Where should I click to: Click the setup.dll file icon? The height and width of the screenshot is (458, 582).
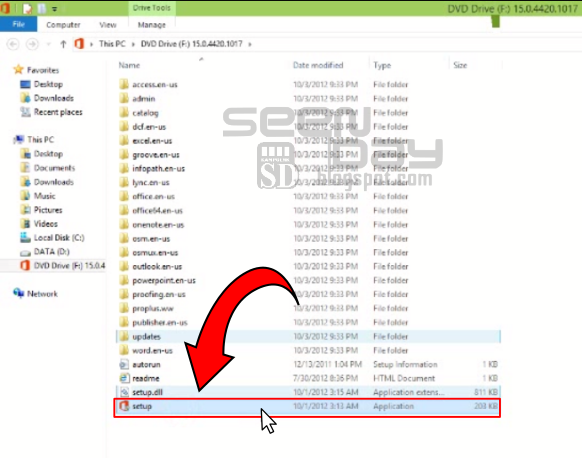(124, 392)
